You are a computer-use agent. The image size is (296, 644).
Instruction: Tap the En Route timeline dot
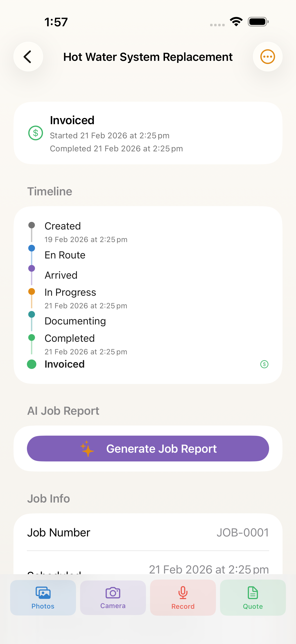(x=31, y=248)
